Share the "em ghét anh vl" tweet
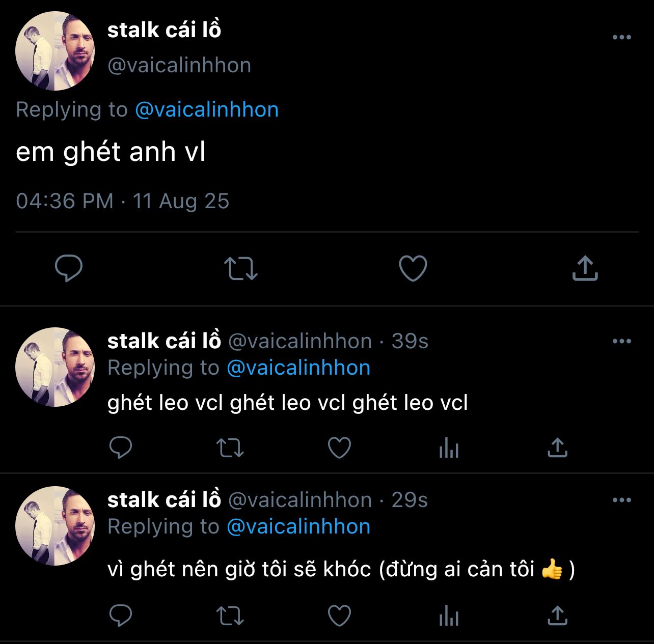The height and width of the screenshot is (644, 654). 585,268
